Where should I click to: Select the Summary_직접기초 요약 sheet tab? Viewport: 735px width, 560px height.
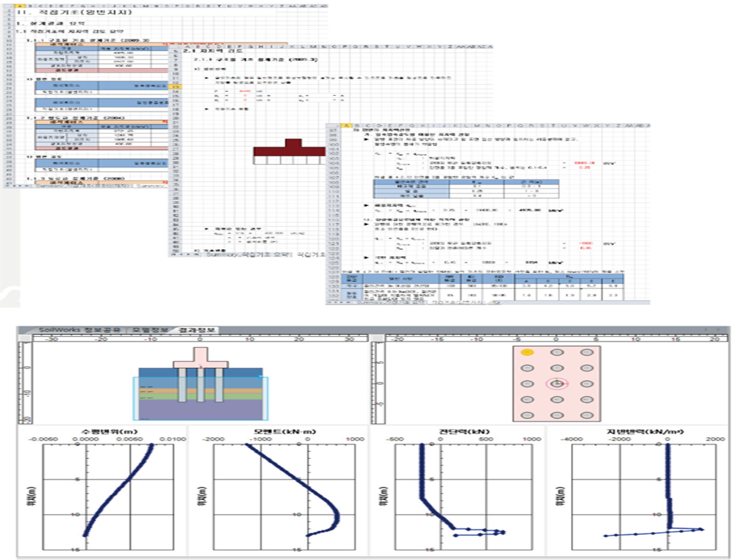pos(248,254)
